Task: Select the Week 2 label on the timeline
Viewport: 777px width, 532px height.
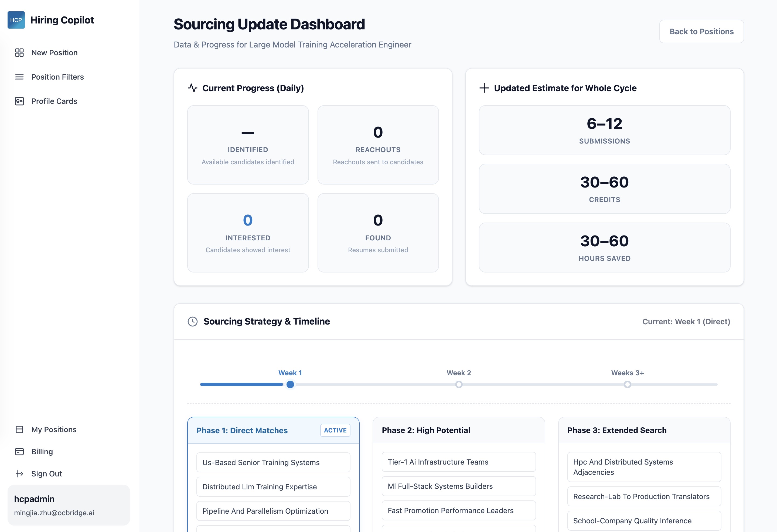Action: pos(459,373)
